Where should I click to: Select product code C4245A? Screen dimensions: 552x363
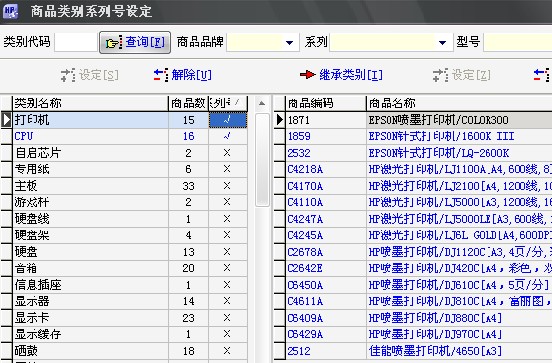(x=326, y=235)
